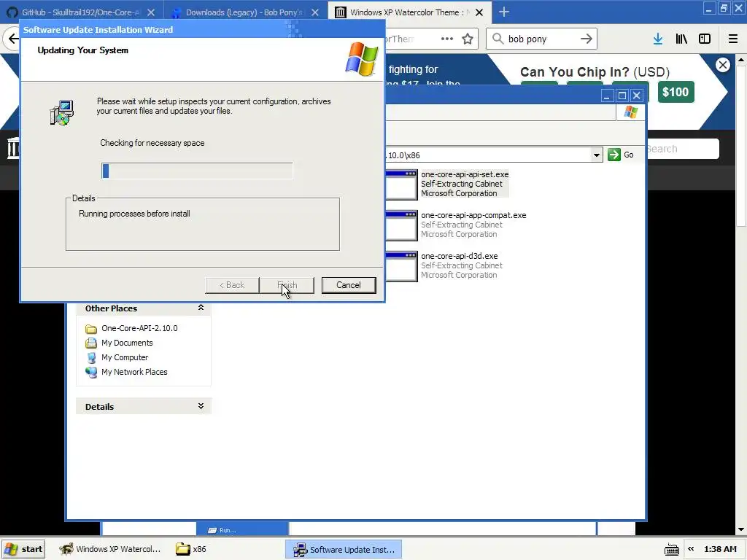Click the My Computer icon
747x560 pixels.
pos(91,357)
